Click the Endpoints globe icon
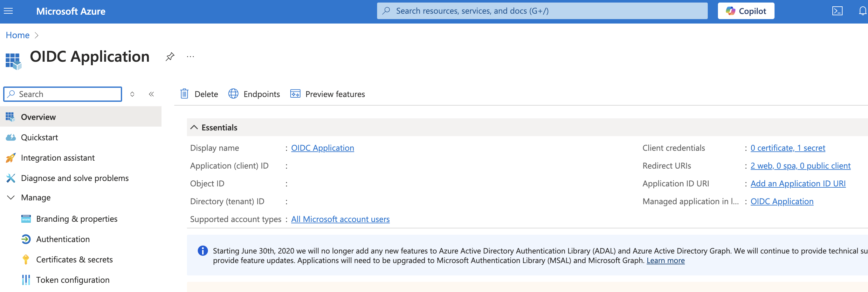The width and height of the screenshot is (868, 292). pyautogui.click(x=233, y=94)
